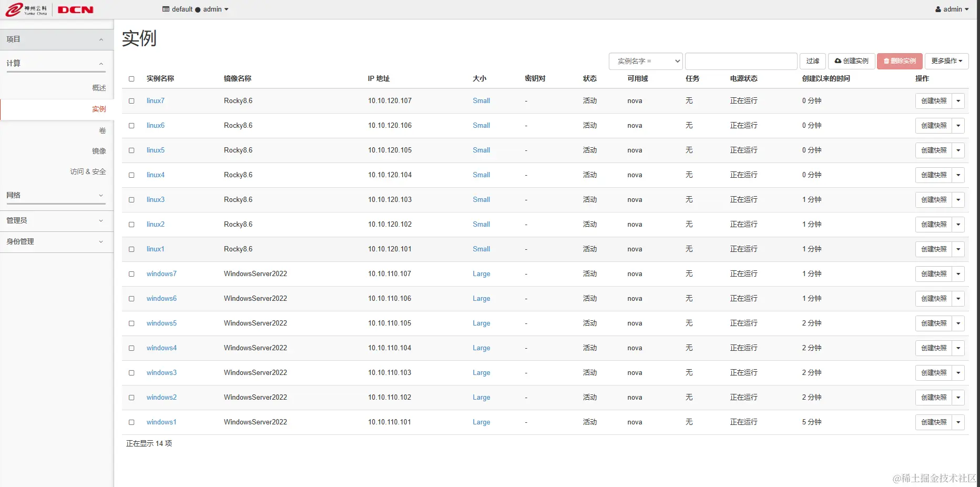Open action dropdown arrow for windows5
The image size is (980, 487).
pyautogui.click(x=958, y=323)
